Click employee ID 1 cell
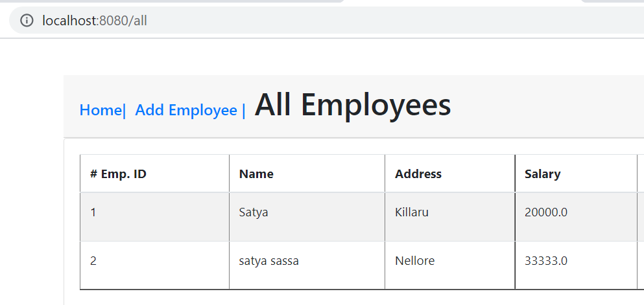Viewport: 644px width, 305px height. coord(93,212)
